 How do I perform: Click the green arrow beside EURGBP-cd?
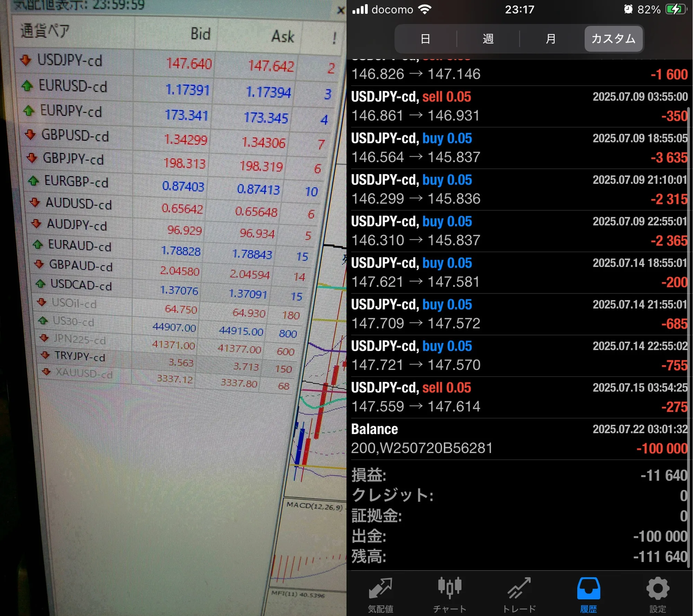coord(33,180)
